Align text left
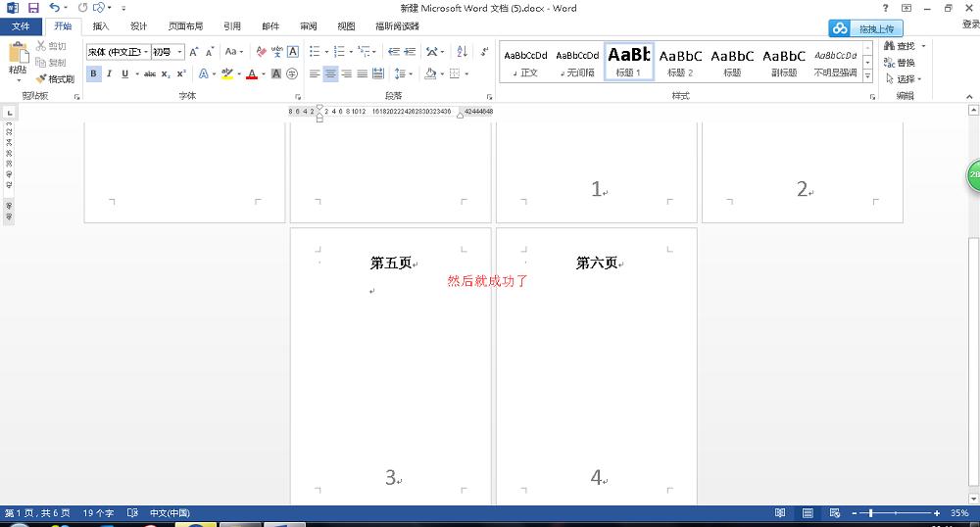 tap(315, 73)
